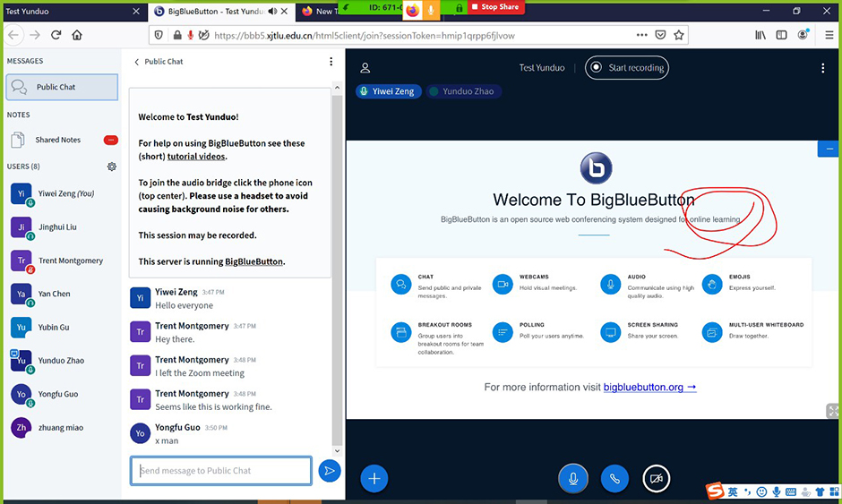Send the chat message with the arrow button
The image size is (842, 504).
329,471
